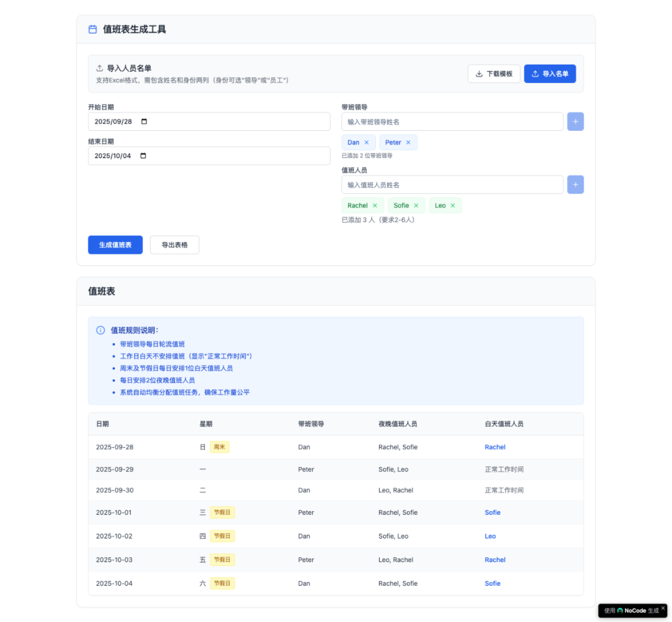Close the NoCode badge
This screenshot has width=672, height=622.
tap(663, 608)
